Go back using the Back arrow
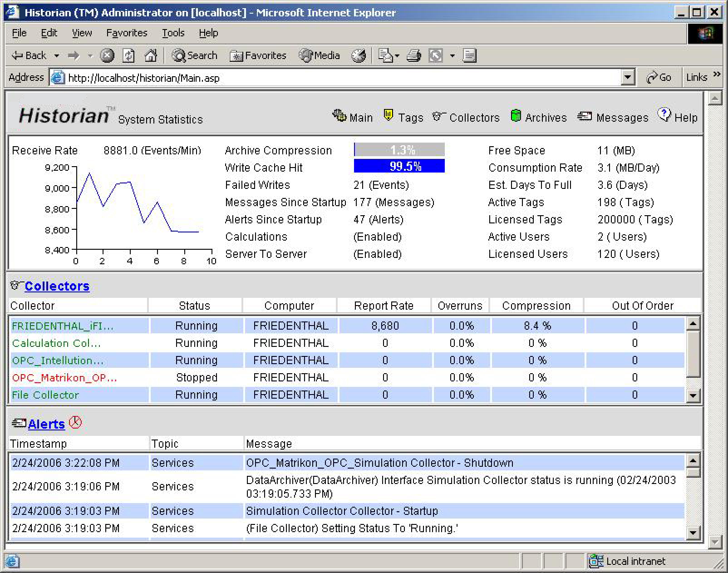 click(28, 56)
